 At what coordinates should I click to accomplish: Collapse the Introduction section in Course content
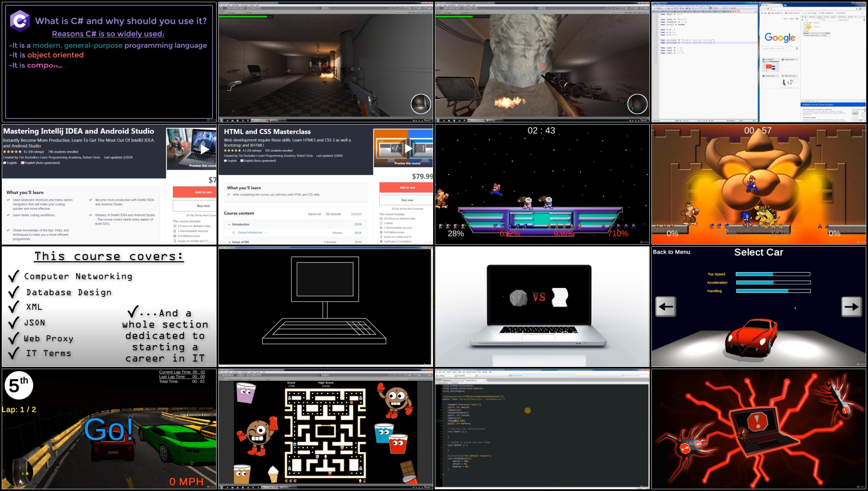click(x=229, y=224)
